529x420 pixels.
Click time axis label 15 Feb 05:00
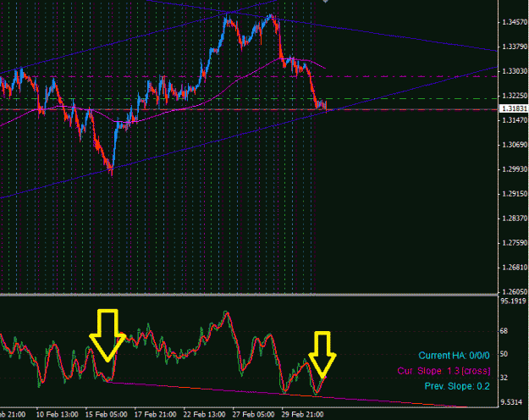(107, 414)
